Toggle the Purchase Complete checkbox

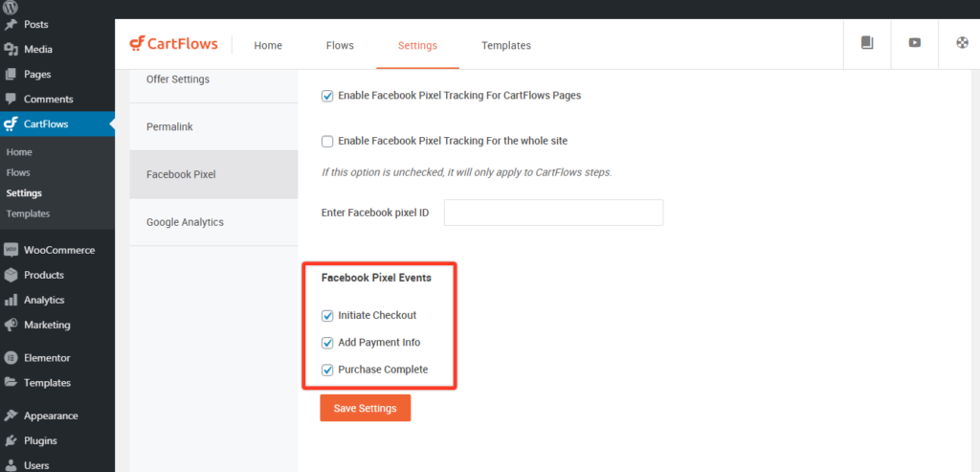(327, 371)
